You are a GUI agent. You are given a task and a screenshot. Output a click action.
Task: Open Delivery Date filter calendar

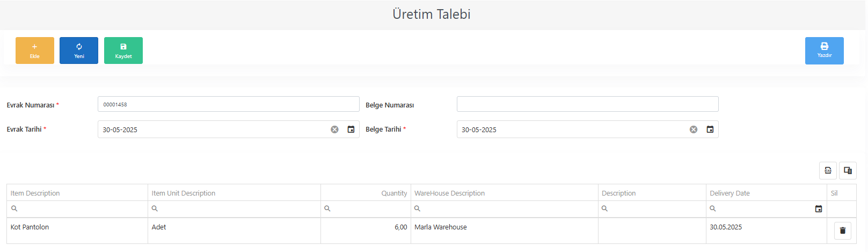click(x=819, y=208)
